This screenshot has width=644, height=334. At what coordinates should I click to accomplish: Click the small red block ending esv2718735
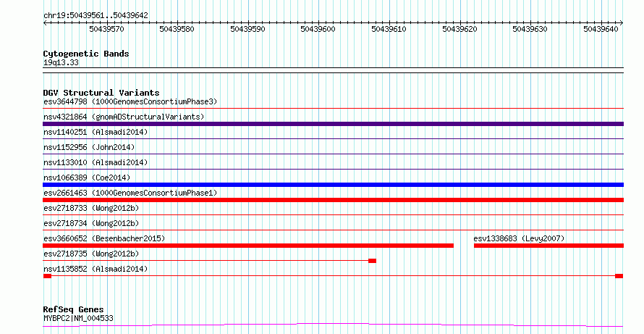point(372,261)
